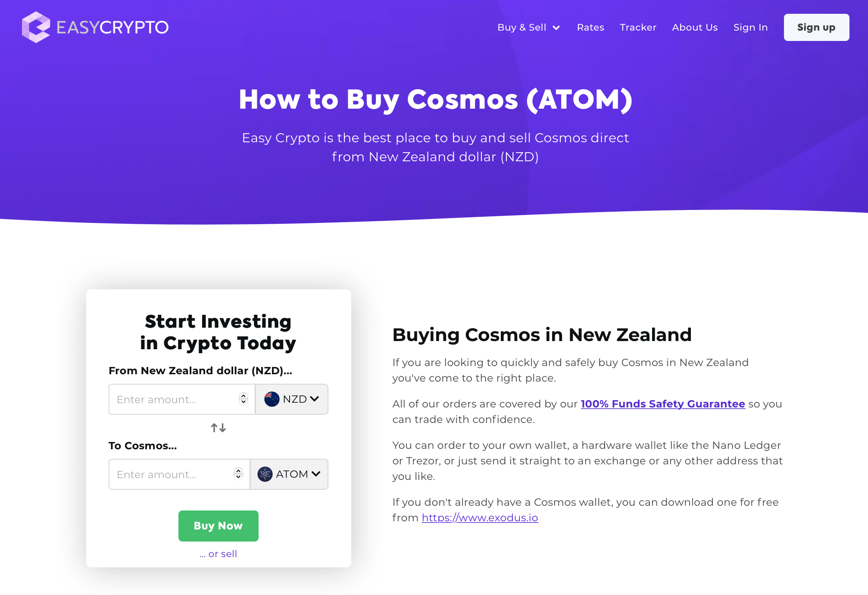Expand the NZD currency selector

291,399
